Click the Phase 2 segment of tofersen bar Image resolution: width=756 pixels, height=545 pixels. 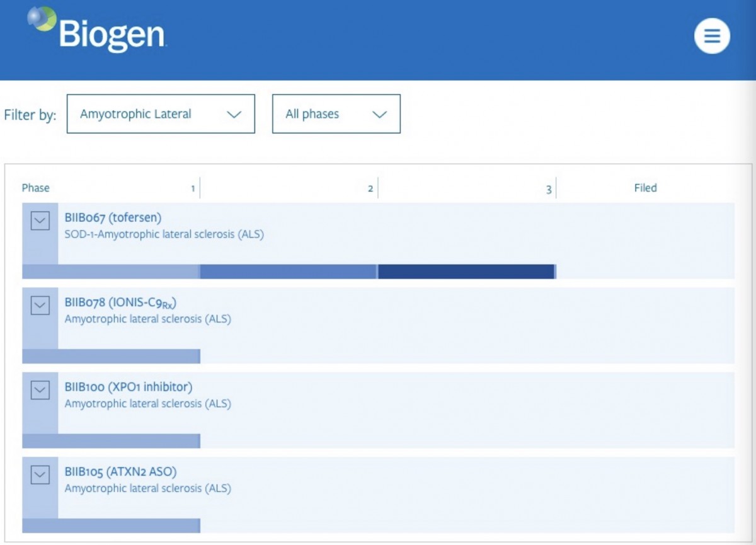click(x=289, y=272)
